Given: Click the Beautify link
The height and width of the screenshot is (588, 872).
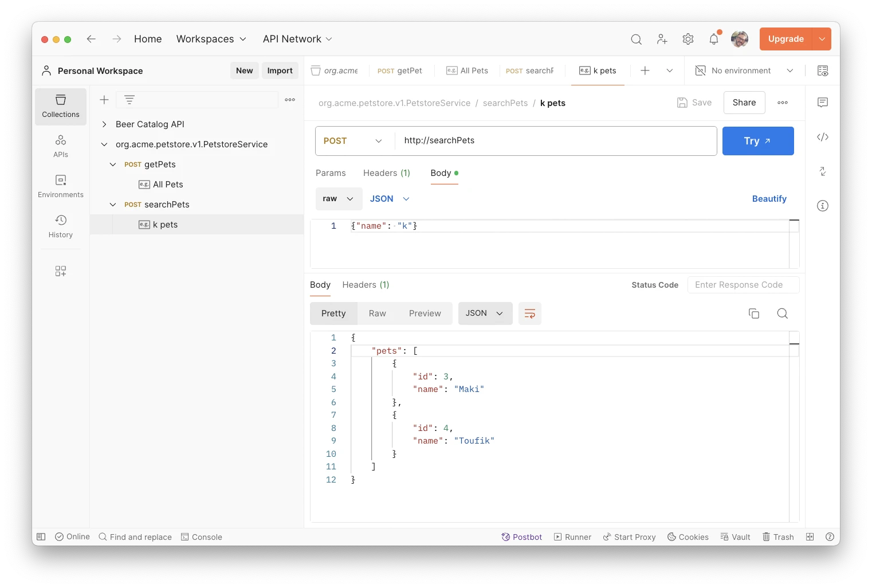Looking at the screenshot, I should coord(769,199).
